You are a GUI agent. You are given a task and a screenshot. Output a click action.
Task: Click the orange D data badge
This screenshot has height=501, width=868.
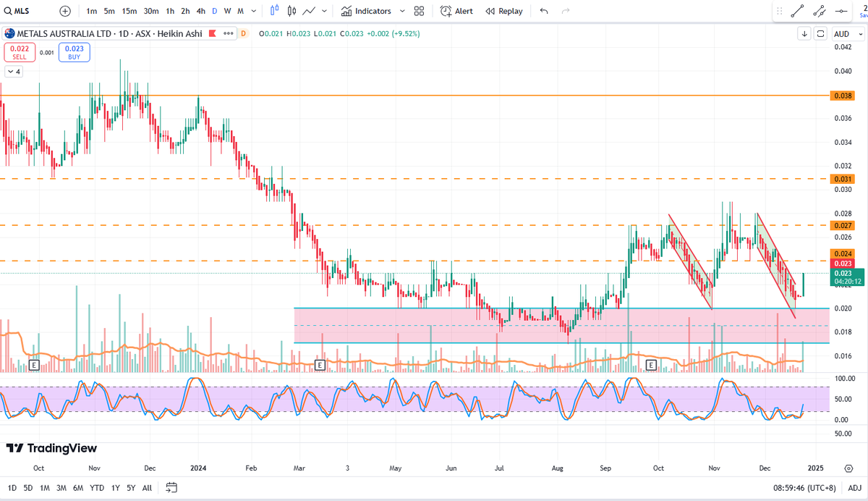243,33
